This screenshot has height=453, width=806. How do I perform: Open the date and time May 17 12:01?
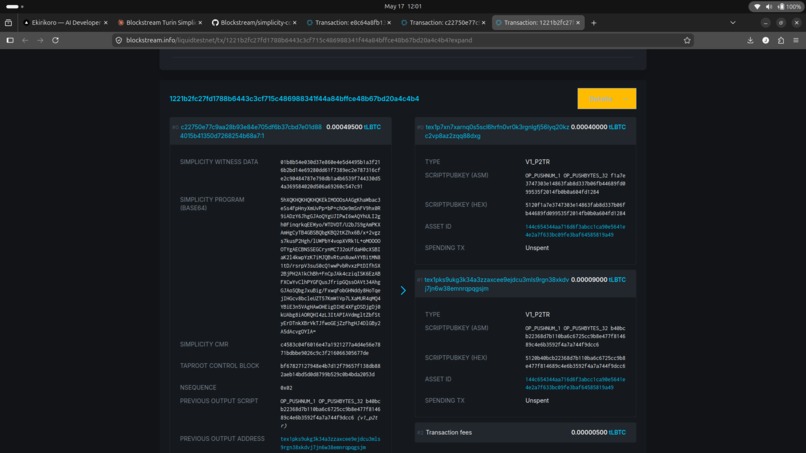(403, 7)
